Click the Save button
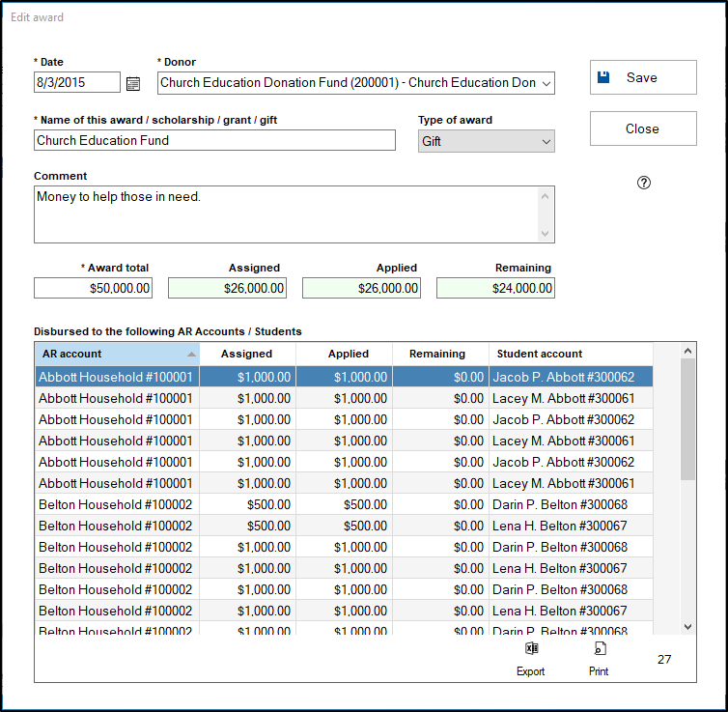The height and width of the screenshot is (712, 728). pyautogui.click(x=643, y=77)
